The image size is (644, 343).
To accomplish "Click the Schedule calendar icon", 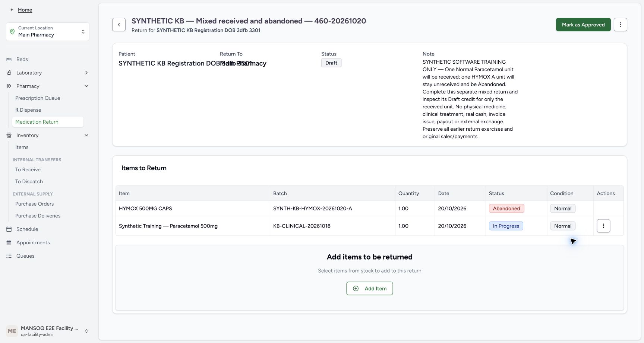I will [9, 229].
